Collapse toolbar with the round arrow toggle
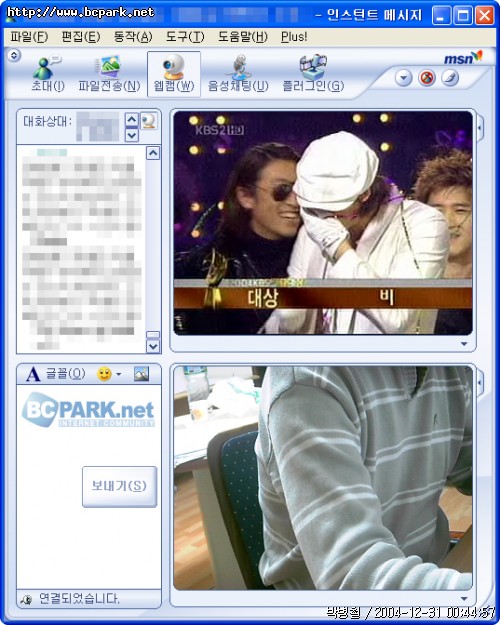 pyautogui.click(x=14, y=56)
